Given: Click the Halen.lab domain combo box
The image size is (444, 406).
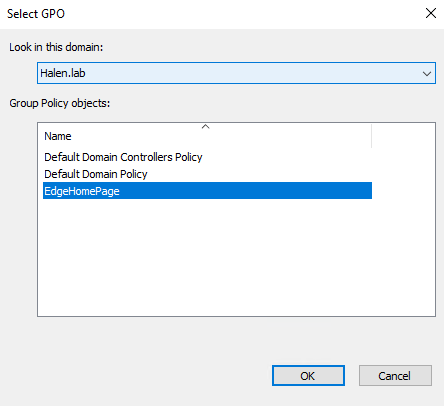Looking at the screenshot, I should point(236,73).
